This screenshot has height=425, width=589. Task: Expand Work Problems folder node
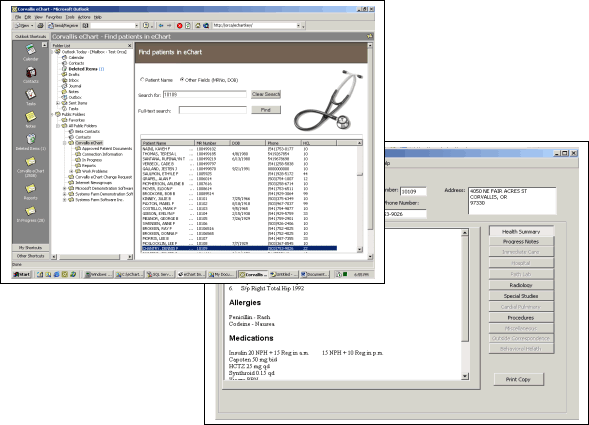pyautogui.click(x=71, y=171)
